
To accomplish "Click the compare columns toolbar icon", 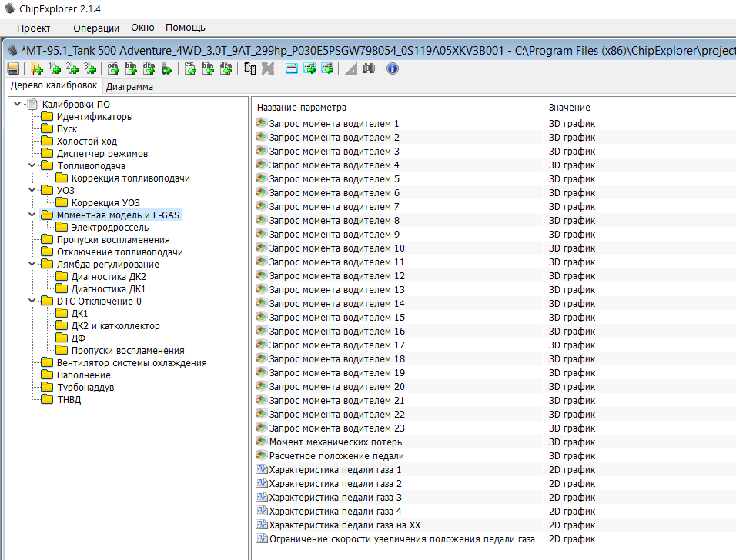I will (x=250, y=68).
